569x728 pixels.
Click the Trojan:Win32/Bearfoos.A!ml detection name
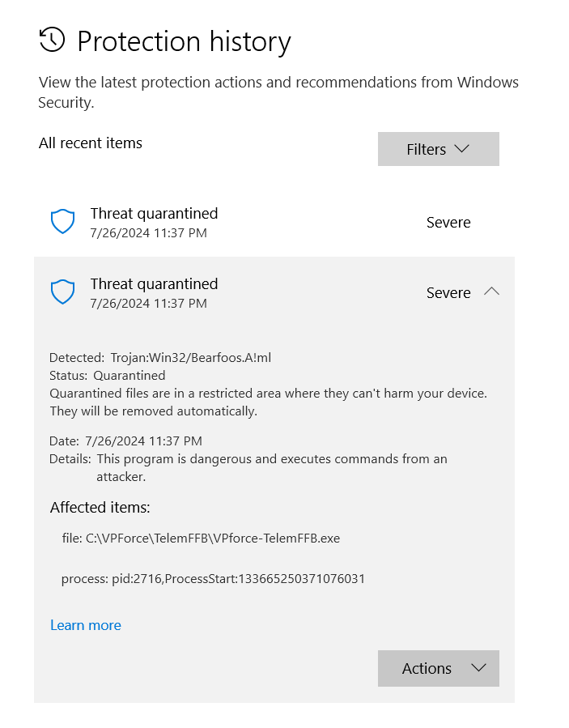196,357
